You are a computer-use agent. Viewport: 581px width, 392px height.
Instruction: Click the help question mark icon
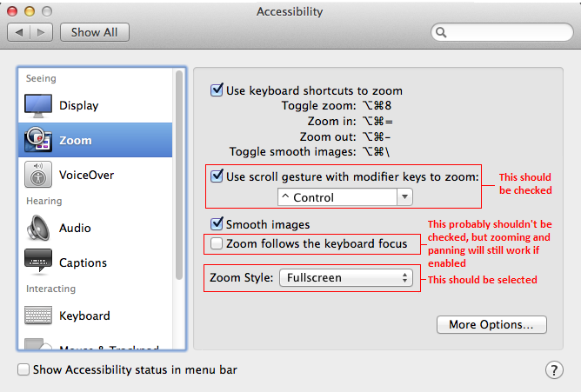(554, 369)
